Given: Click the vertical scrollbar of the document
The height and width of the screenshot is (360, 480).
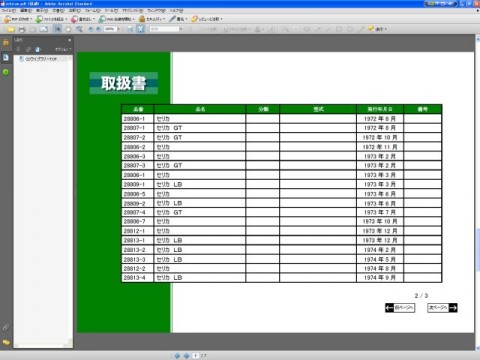Looking at the screenshot, I should [478, 192].
